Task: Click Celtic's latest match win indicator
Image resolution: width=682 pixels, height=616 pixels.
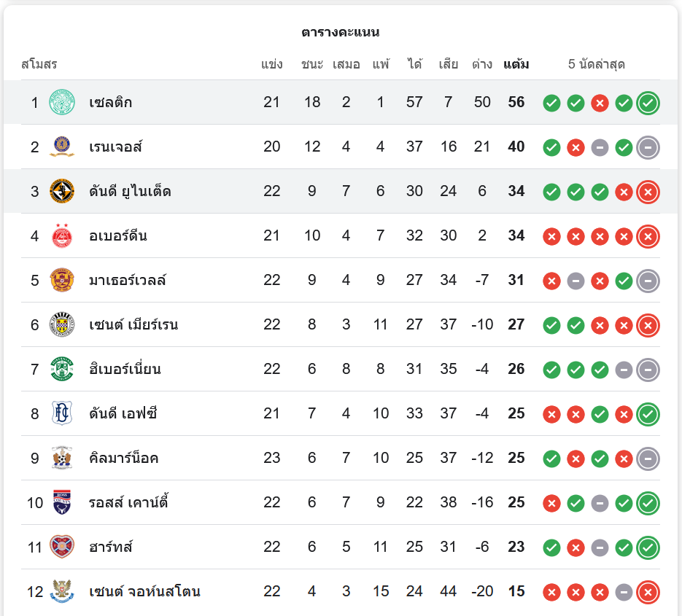Action: click(x=648, y=103)
